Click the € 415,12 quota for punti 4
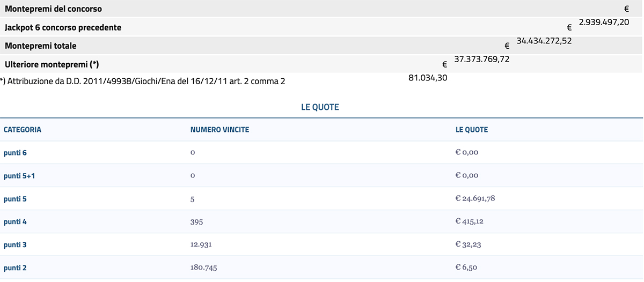 point(469,221)
